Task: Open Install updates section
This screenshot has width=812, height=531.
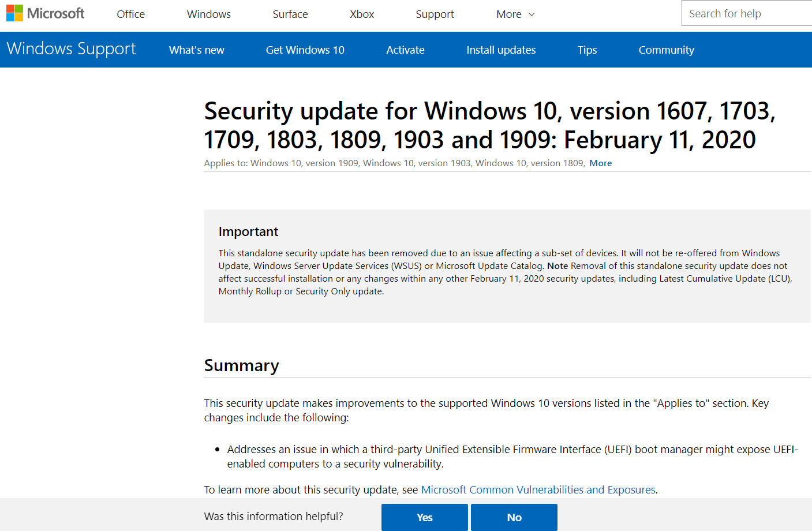Action: coord(501,50)
